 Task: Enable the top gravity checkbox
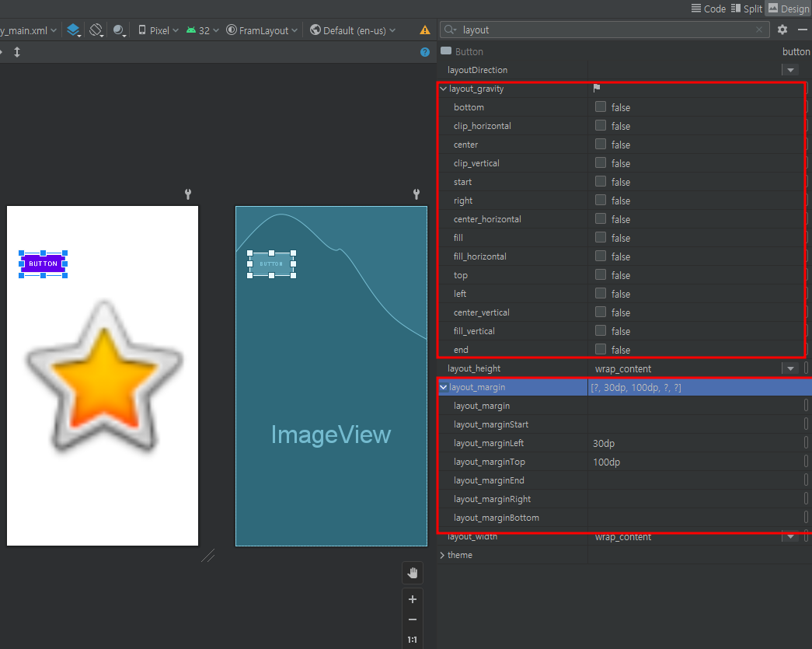(x=600, y=274)
